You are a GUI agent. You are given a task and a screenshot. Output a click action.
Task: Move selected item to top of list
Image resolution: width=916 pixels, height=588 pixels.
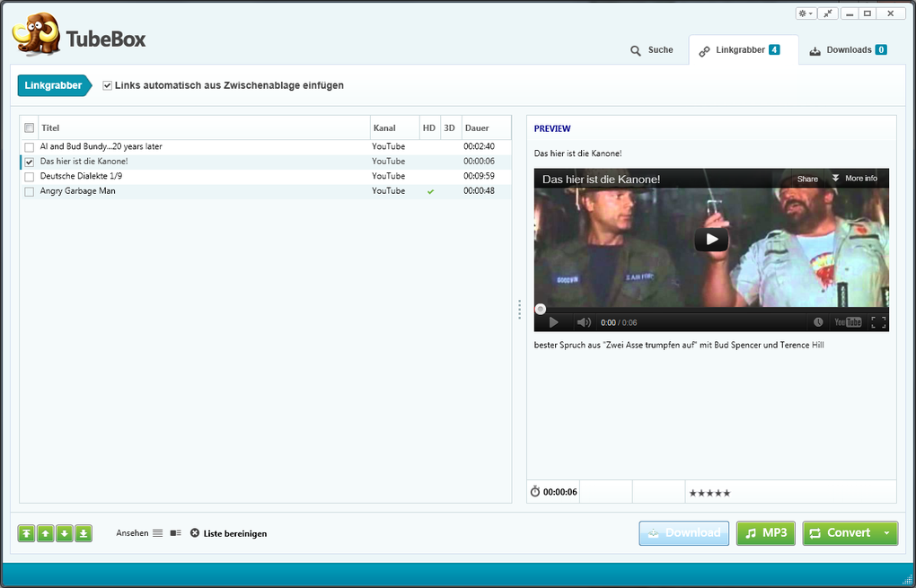(x=26, y=533)
